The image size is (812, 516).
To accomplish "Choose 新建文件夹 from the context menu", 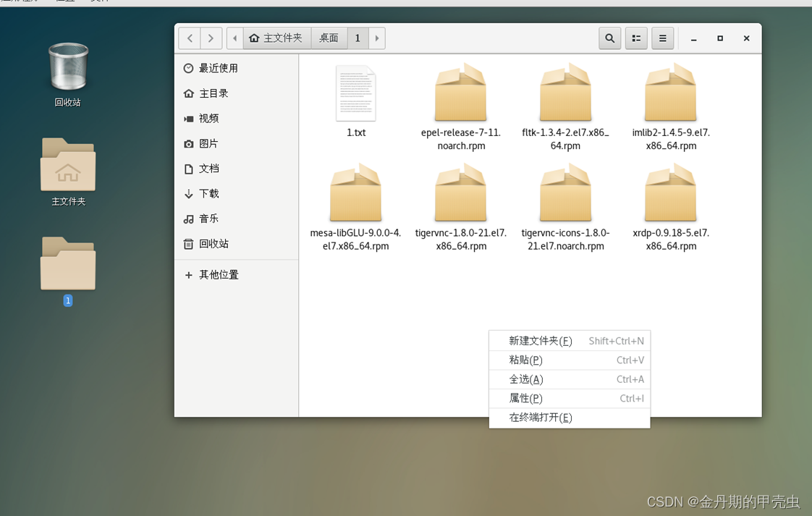I will pyautogui.click(x=570, y=341).
